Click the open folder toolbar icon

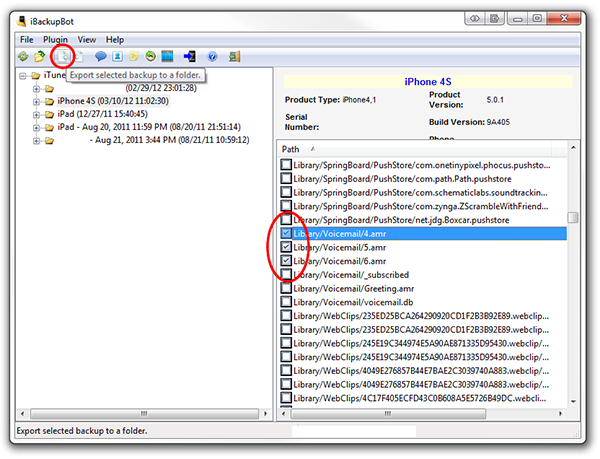click(39, 56)
